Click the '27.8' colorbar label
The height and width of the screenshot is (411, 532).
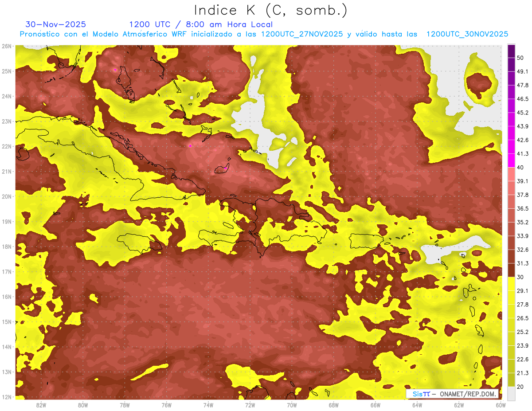pyautogui.click(x=522, y=305)
